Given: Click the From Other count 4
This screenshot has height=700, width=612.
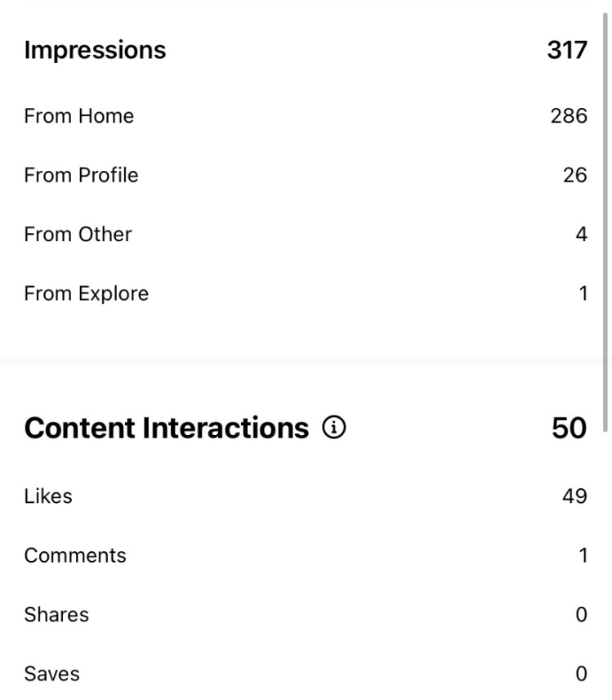Looking at the screenshot, I should 581,235.
